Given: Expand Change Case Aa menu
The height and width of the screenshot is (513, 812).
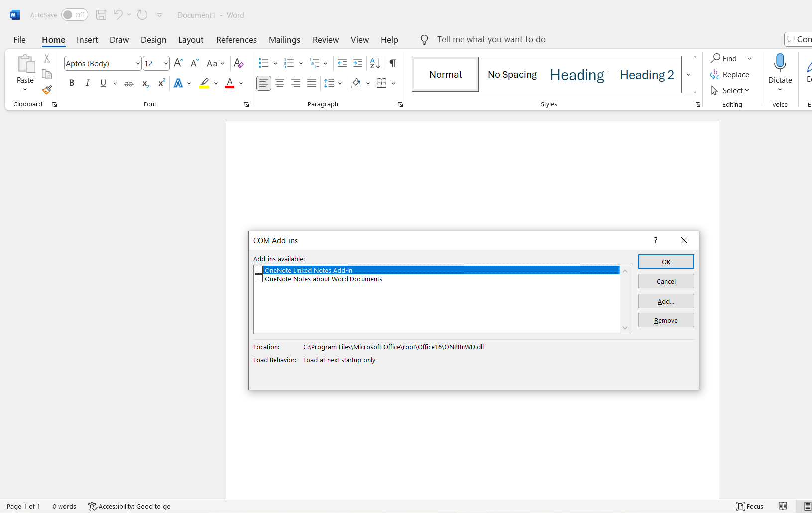Looking at the screenshot, I should point(216,63).
